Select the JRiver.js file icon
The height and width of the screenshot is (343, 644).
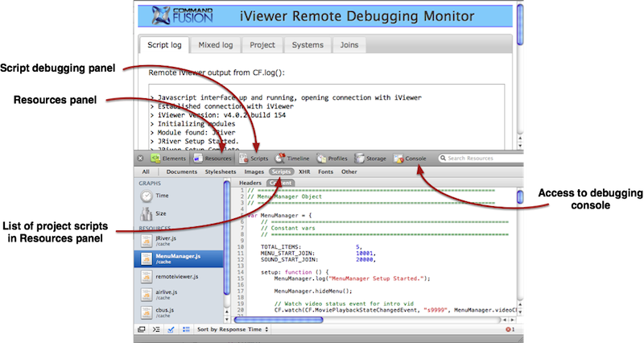(147, 241)
